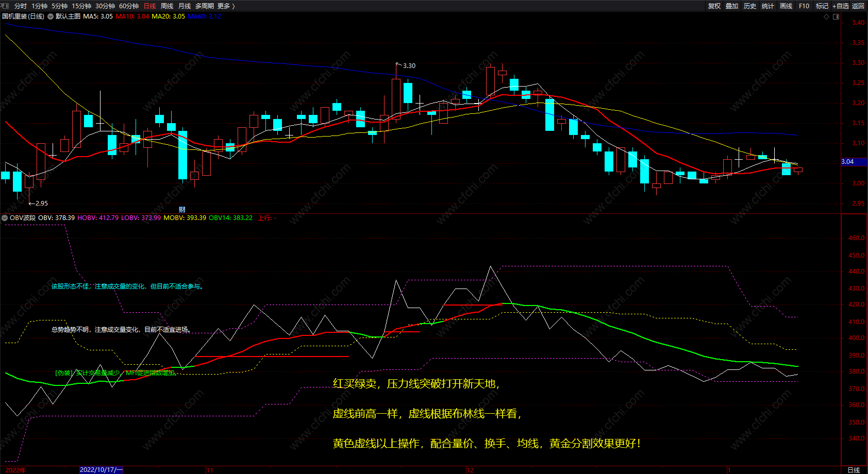Switch to 30分钟 chart period
The image size is (868, 474).
click(x=105, y=6)
